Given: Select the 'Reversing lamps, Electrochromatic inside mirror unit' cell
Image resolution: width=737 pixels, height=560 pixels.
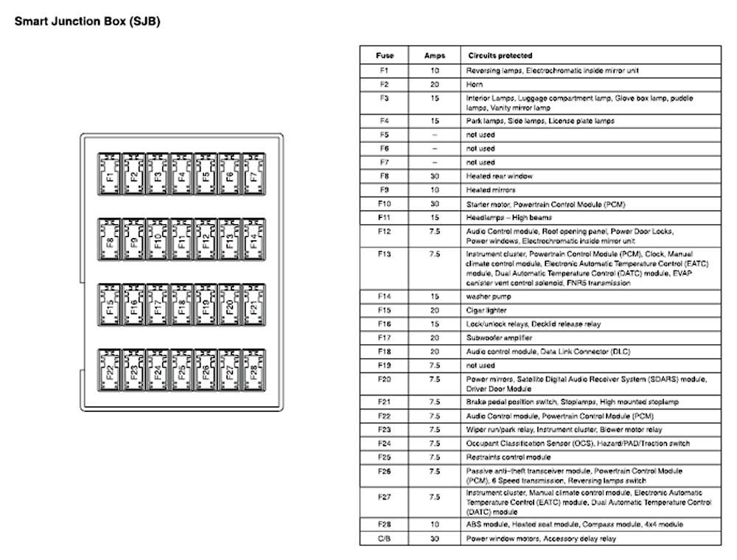Looking at the screenshot, I should point(591,71).
